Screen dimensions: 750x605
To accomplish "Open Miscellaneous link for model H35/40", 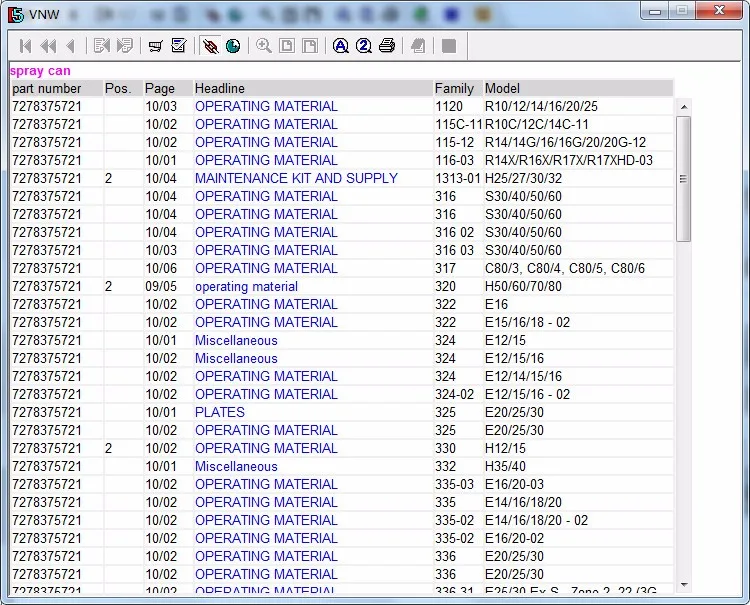I will pos(236,466).
